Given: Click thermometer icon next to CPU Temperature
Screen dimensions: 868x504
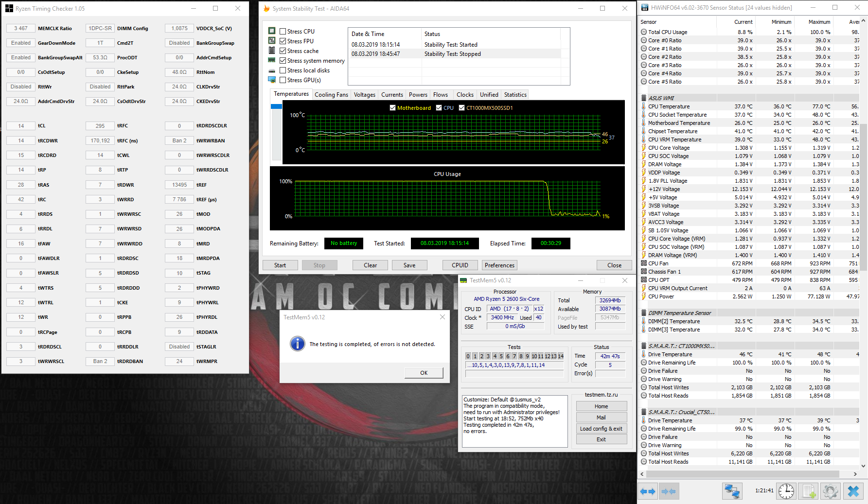Looking at the screenshot, I should pyautogui.click(x=644, y=106).
